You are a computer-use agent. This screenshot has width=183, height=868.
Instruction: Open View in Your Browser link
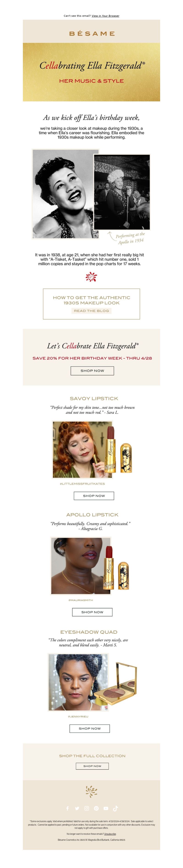[105, 16]
